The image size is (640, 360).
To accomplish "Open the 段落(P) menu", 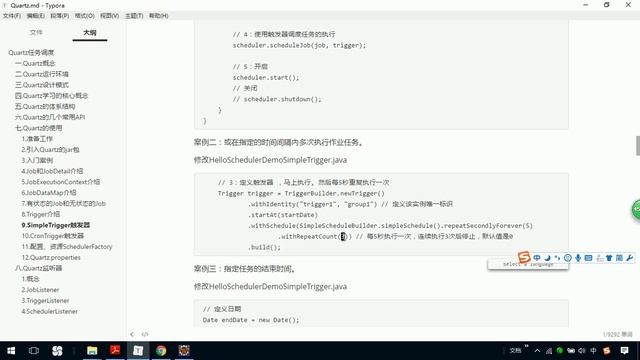I will point(60,16).
